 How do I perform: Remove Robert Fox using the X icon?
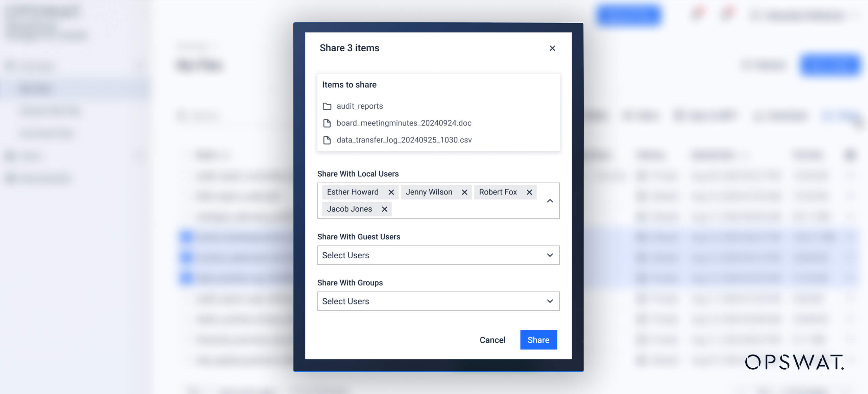pyautogui.click(x=529, y=192)
